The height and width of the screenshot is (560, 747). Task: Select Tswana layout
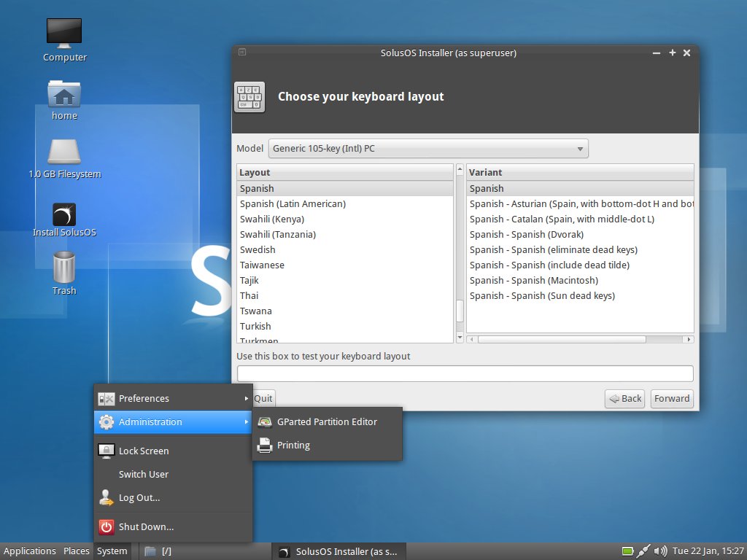(345, 311)
